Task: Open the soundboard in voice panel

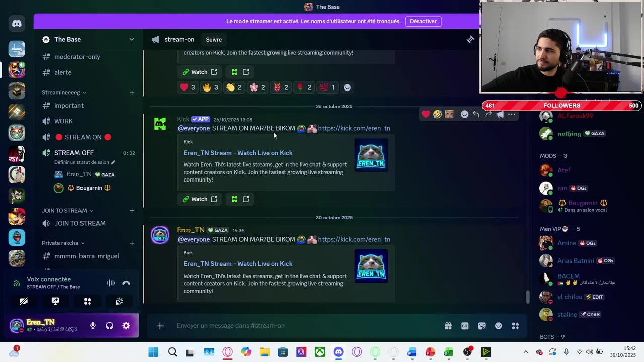Action: tap(119, 301)
